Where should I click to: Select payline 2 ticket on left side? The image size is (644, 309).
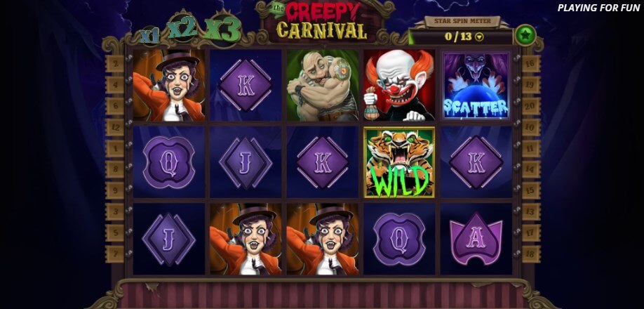point(114,64)
